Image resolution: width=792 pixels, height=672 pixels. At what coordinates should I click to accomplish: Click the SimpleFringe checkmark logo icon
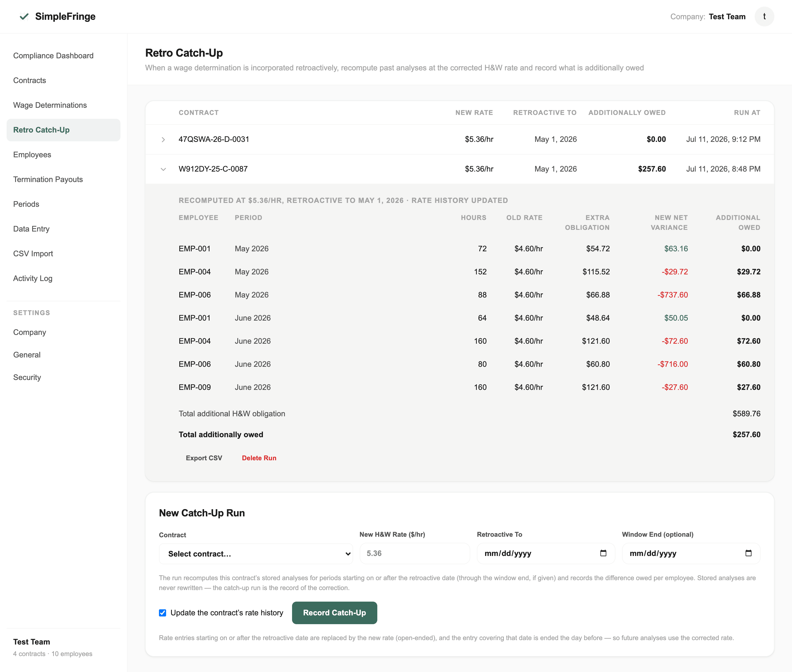point(24,16)
